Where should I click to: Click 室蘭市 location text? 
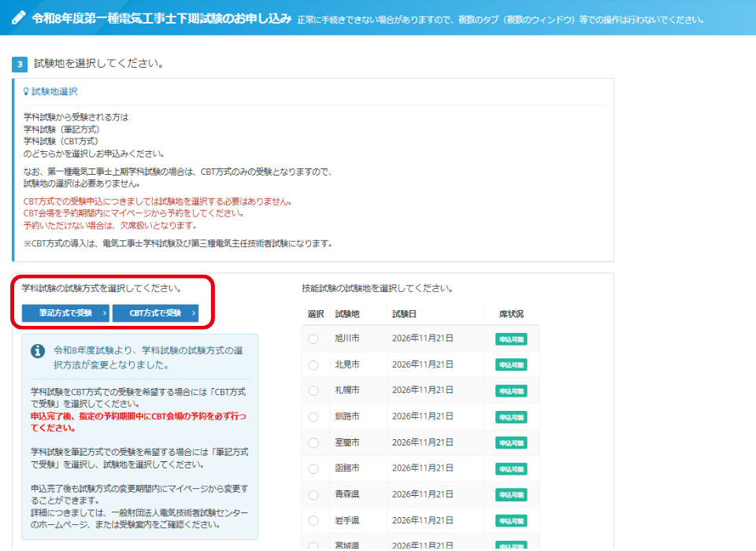[x=347, y=442]
